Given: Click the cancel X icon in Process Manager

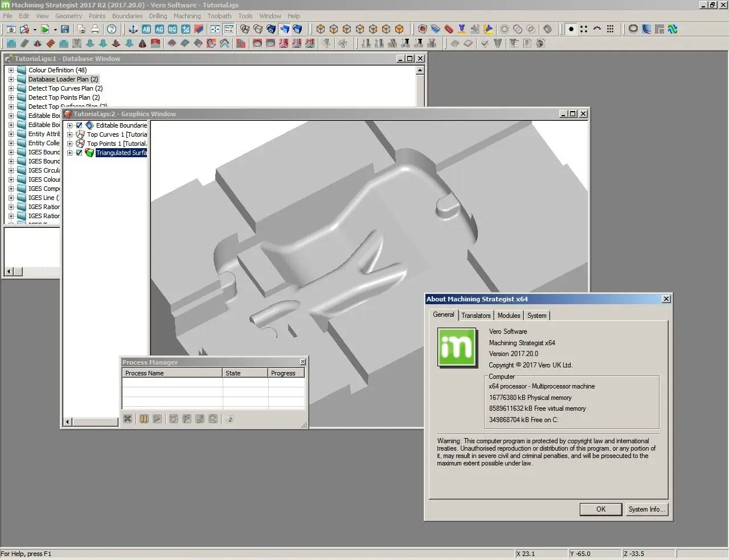Looking at the screenshot, I should [128, 419].
